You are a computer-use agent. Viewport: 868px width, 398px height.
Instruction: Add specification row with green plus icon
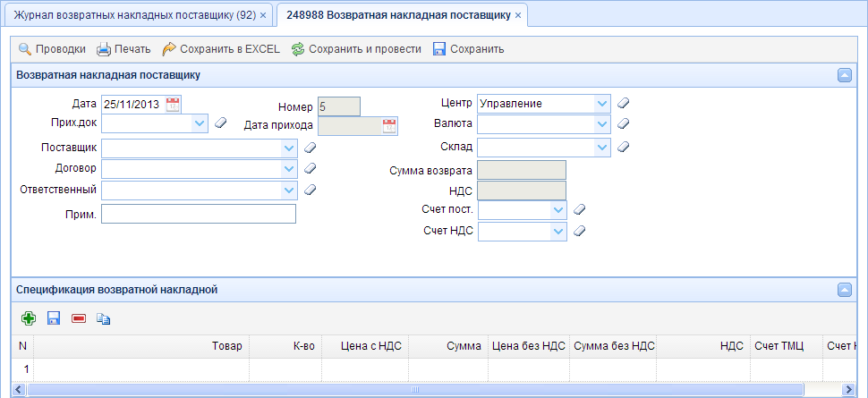[29, 318]
